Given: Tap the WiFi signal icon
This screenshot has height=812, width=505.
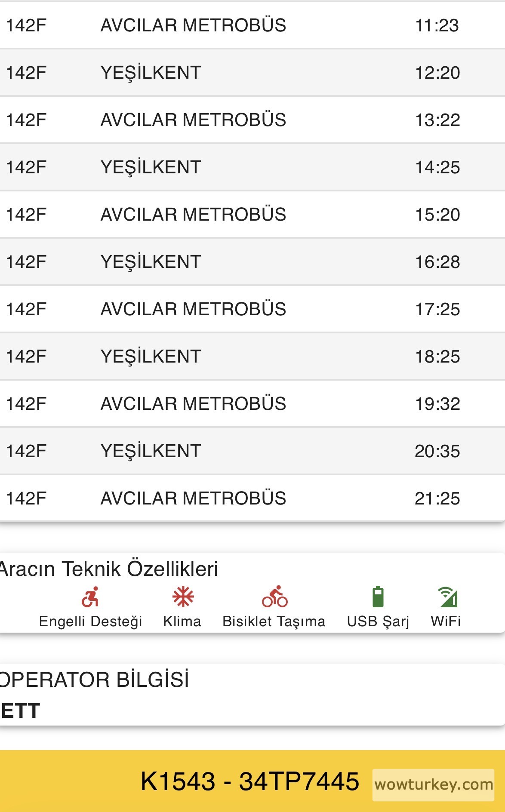Looking at the screenshot, I should pos(447,597).
